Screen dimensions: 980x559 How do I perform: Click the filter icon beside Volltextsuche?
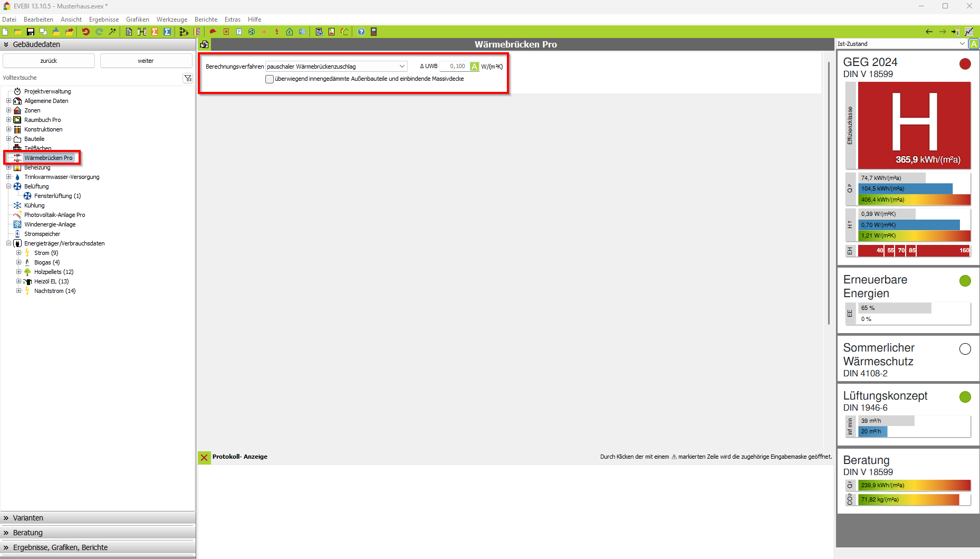coord(188,78)
